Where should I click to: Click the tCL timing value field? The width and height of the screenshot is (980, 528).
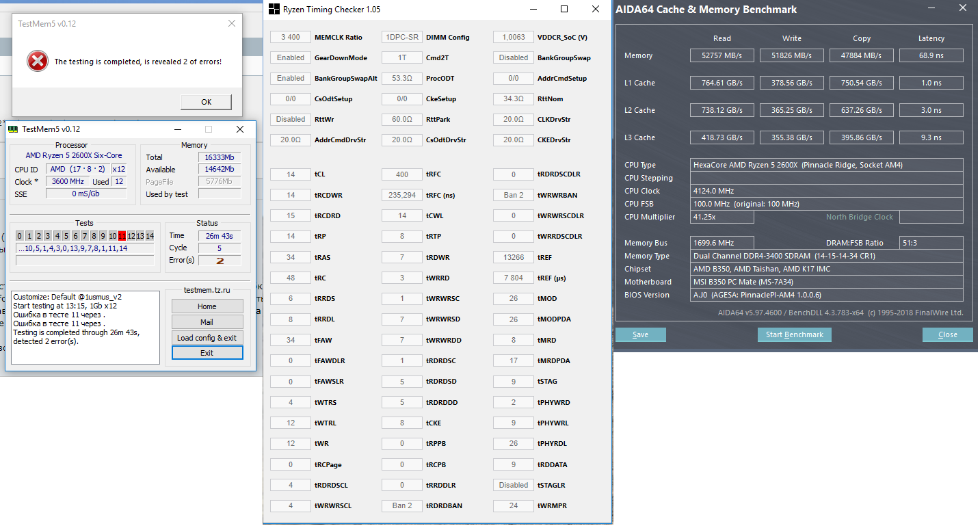[291, 174]
